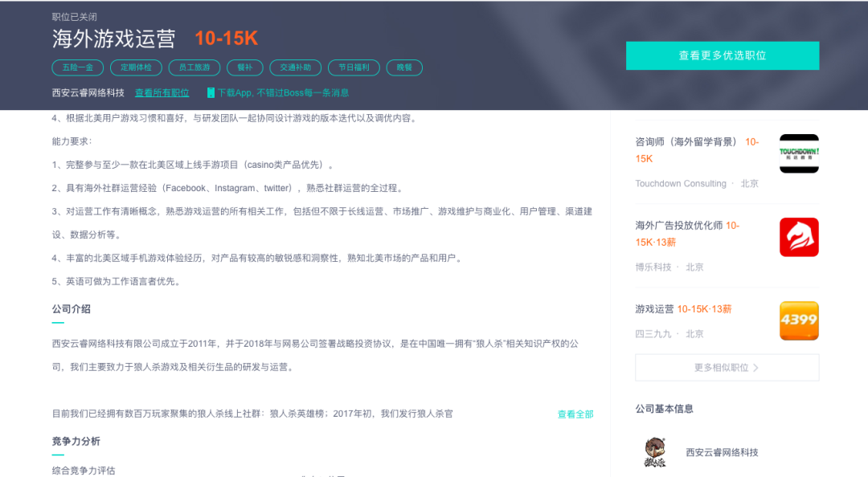Select the 五险一金 benefit tag
The image size is (868, 477).
point(77,67)
